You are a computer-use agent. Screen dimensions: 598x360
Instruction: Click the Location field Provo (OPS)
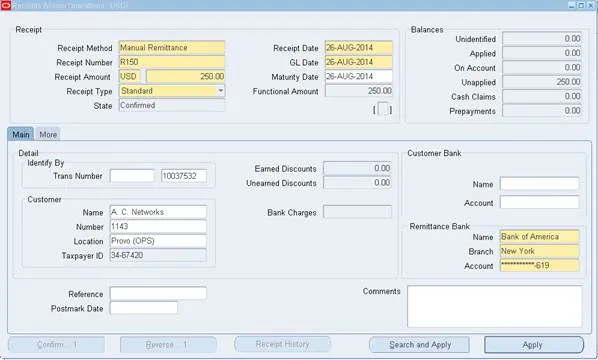[x=158, y=241]
